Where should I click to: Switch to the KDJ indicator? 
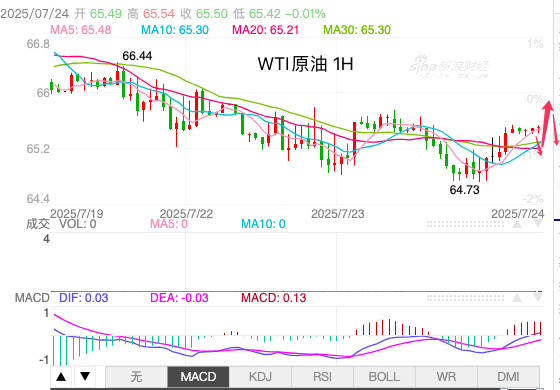coord(260,376)
